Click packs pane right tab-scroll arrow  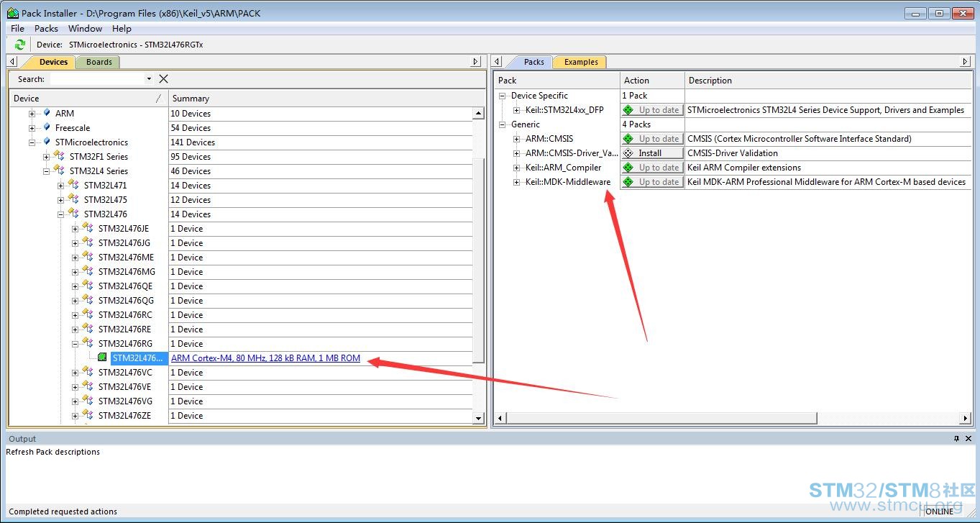click(966, 62)
